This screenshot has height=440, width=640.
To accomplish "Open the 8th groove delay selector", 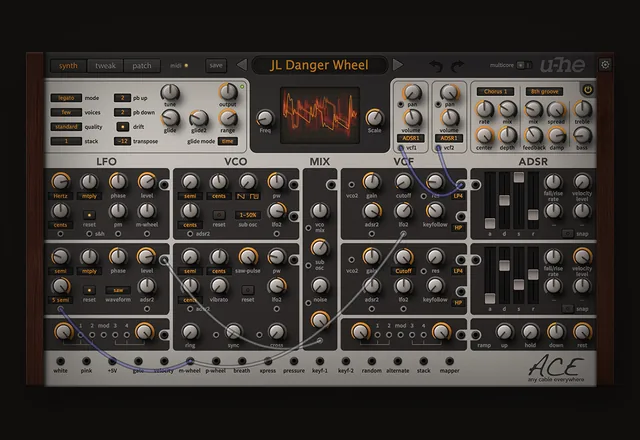I will [x=544, y=91].
